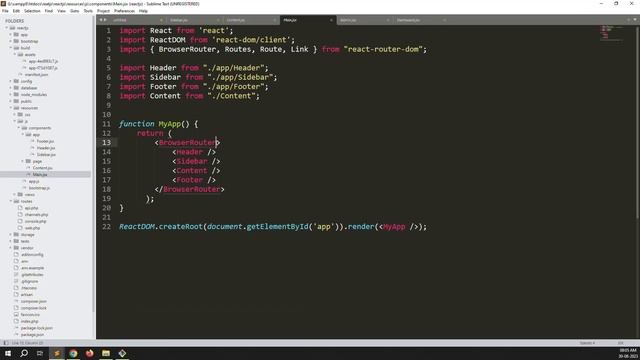Click line number 11 in the gutter
The image size is (640, 360).
click(107, 124)
